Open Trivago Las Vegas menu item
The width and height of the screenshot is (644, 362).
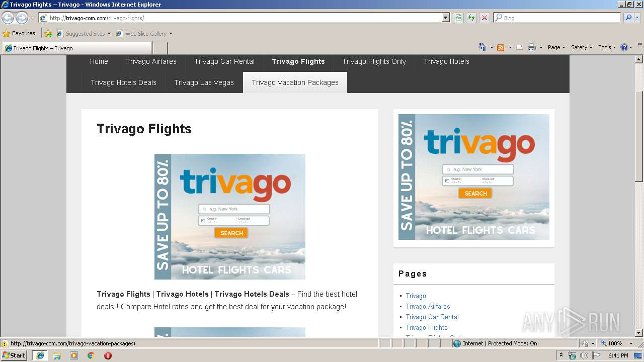204,82
